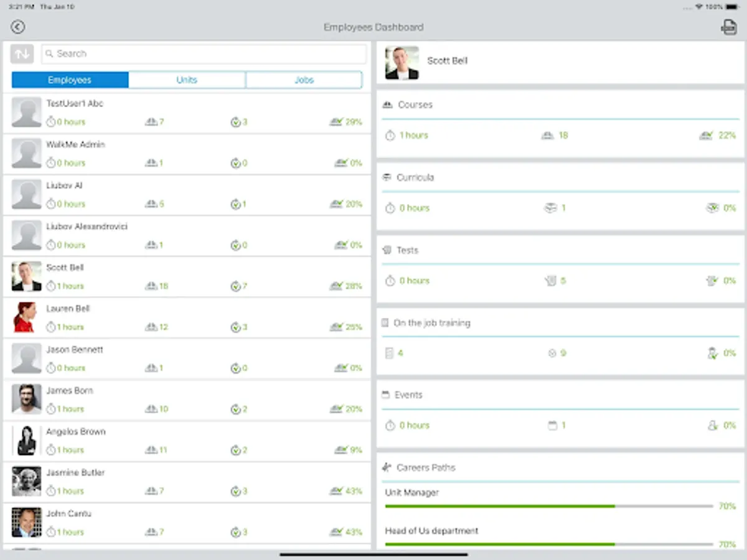
Task: Click the sort icon above the search field
Action: [22, 54]
